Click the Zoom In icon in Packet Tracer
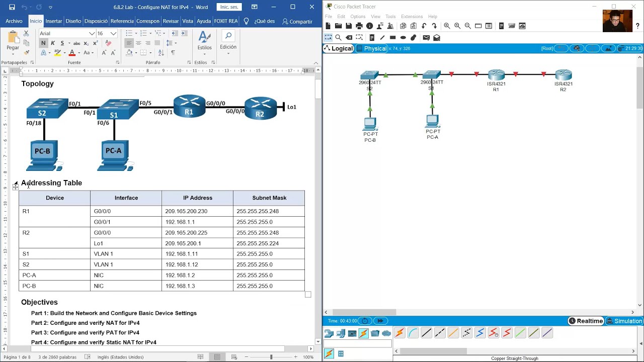644x362 pixels. pos(447,26)
